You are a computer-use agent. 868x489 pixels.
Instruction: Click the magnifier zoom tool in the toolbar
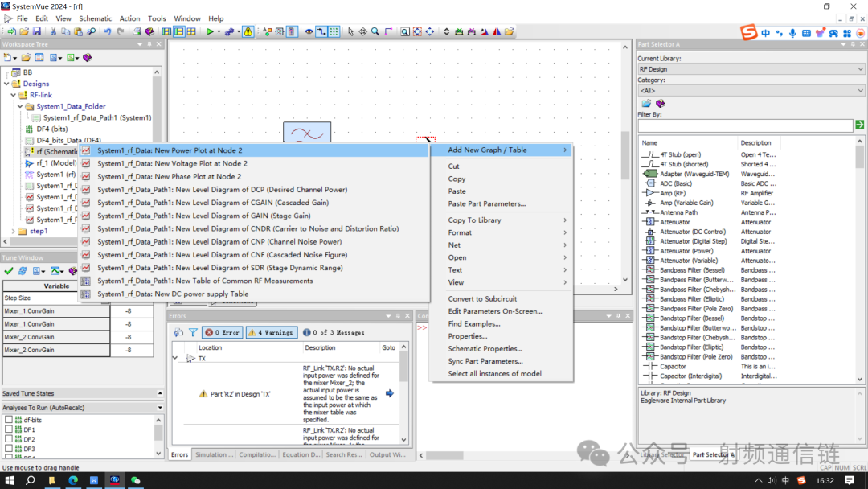coord(375,31)
